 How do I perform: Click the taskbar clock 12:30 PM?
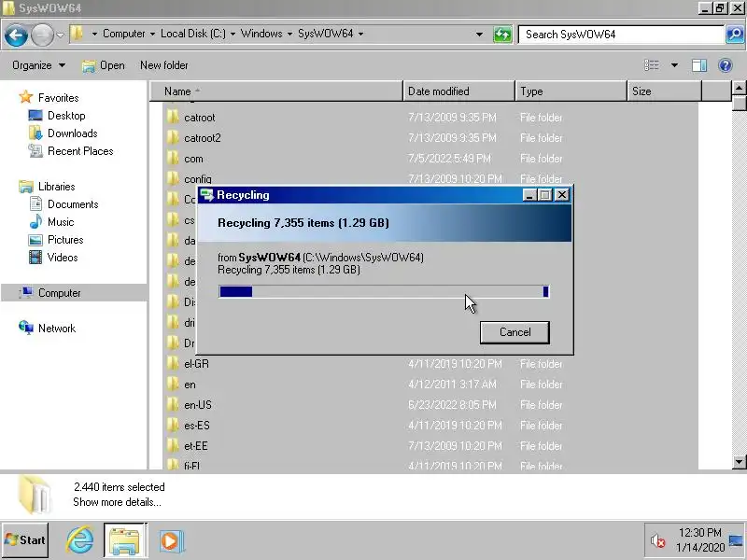[699, 532]
